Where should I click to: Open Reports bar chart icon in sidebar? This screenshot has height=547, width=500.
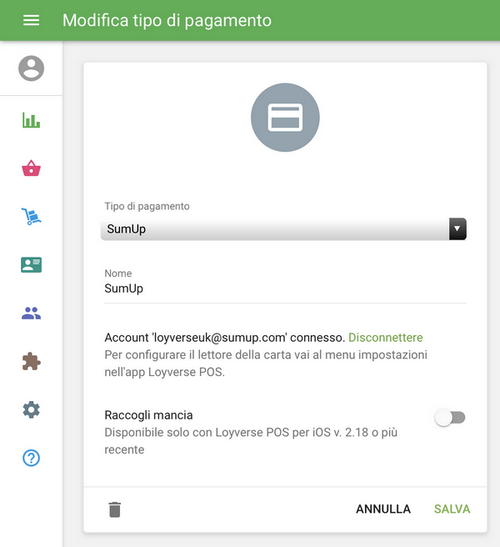pyautogui.click(x=31, y=120)
